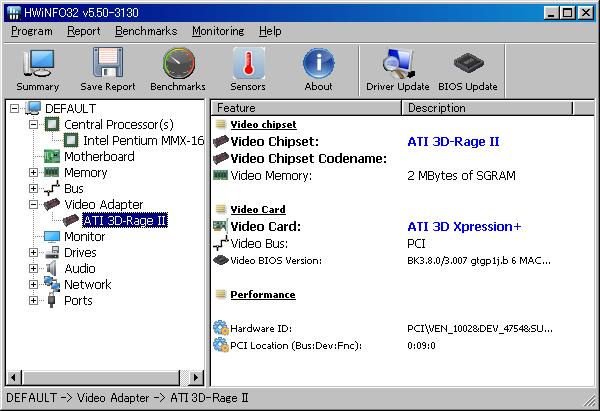
Task: Click the 2 MBytes of SGRAM value
Action: (461, 176)
